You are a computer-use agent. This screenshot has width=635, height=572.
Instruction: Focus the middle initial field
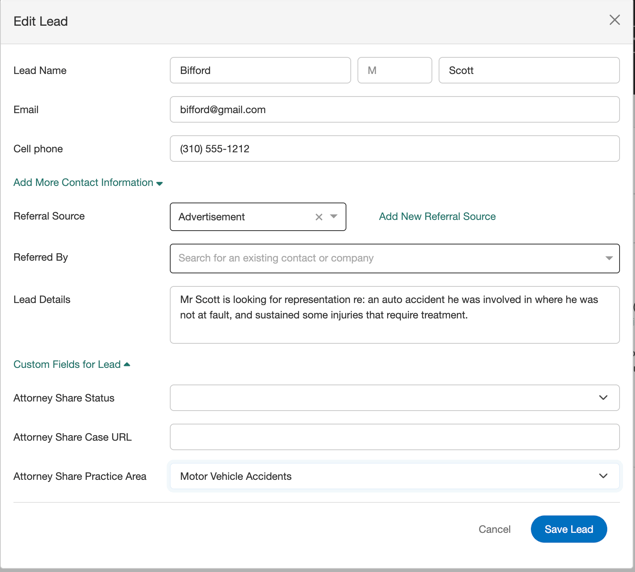394,70
